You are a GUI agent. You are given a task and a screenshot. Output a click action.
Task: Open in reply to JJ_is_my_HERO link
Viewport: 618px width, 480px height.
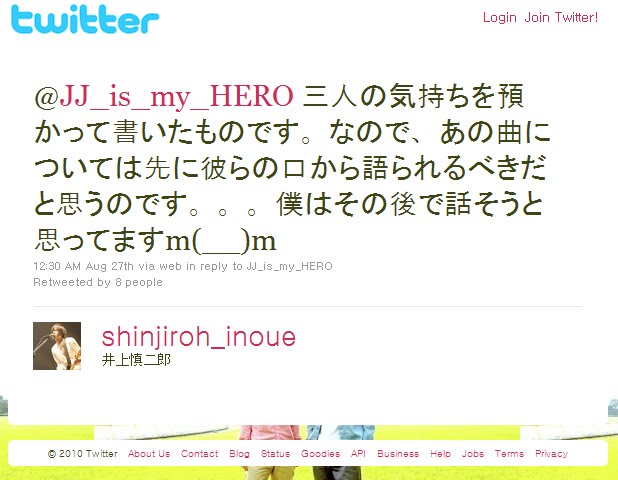point(259,266)
